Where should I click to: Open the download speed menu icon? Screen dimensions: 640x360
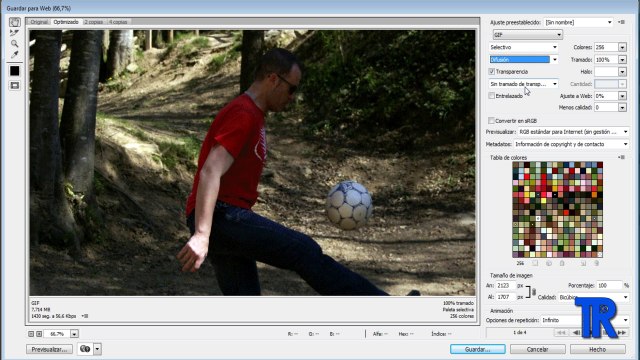[x=84, y=316]
